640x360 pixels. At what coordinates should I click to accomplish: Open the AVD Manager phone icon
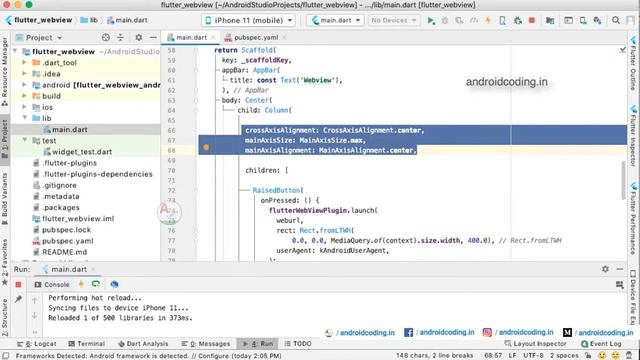click(583, 20)
